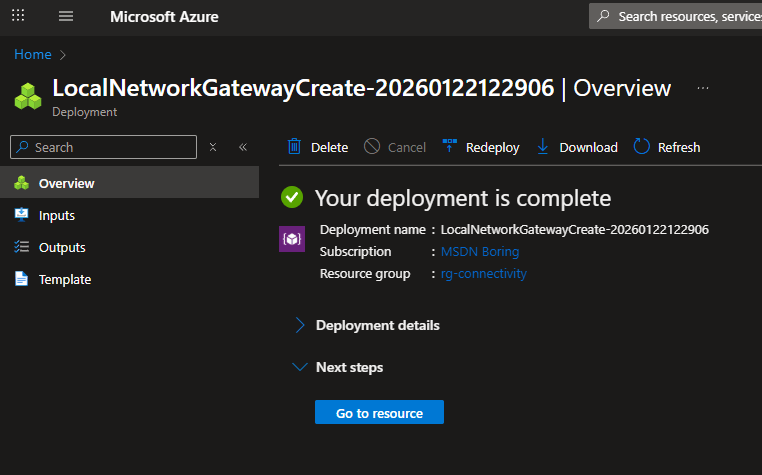Viewport: 762px width, 475px height.
Task: Focus the left menu Search field
Action: point(104,147)
